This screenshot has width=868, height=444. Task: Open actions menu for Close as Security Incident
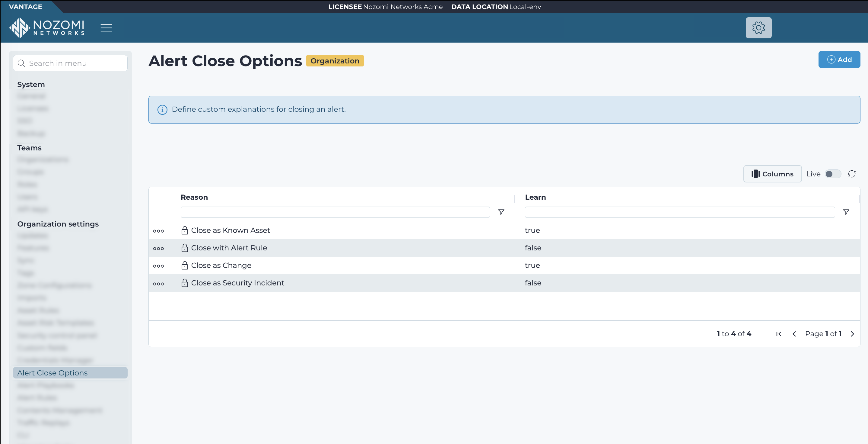point(158,284)
